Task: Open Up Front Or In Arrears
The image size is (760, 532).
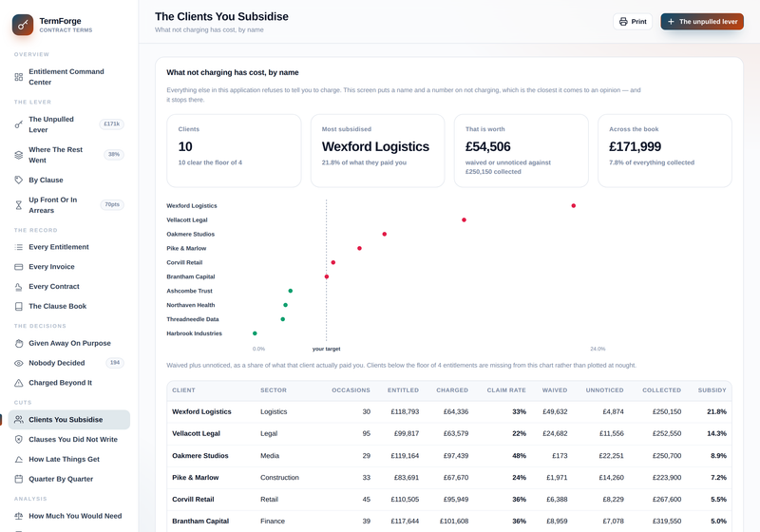Action: click(x=68, y=205)
